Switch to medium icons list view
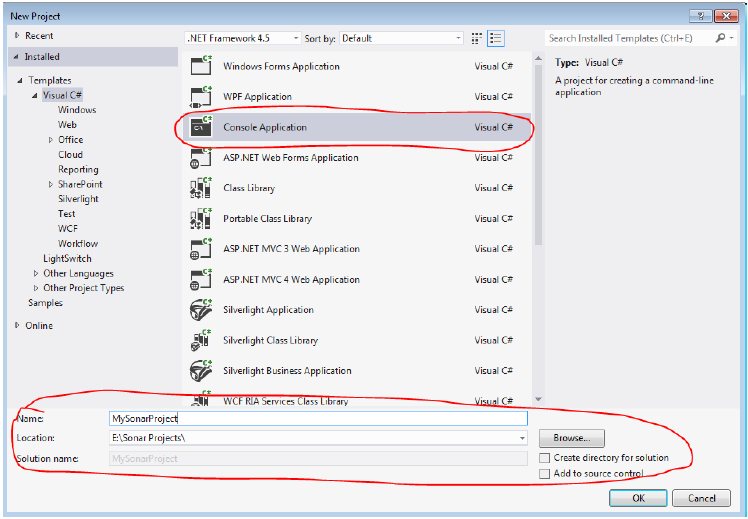Screen dimensions: 748x519 (x=496, y=38)
